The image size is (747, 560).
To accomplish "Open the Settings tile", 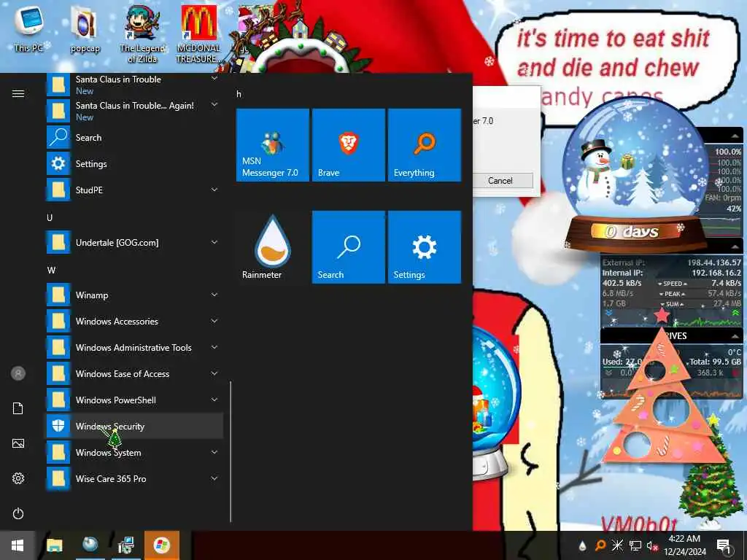I will (x=425, y=247).
